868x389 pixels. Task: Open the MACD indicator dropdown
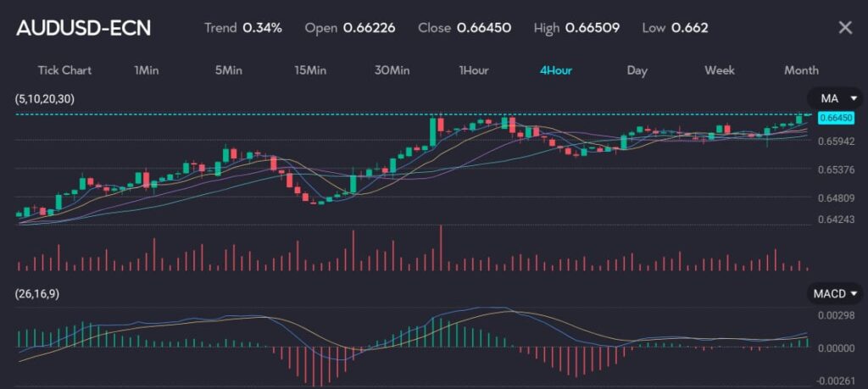pos(835,293)
